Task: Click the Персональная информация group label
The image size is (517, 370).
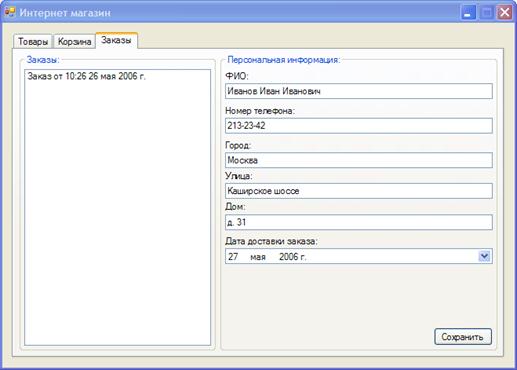Action: 284,60
